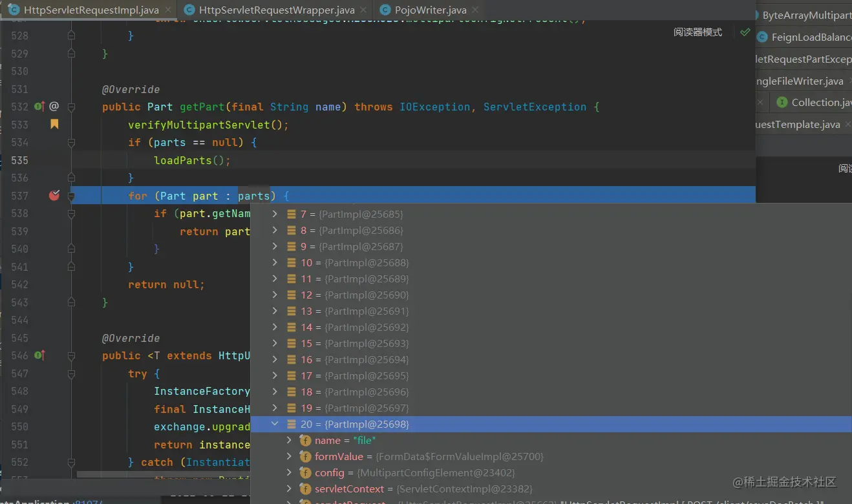This screenshot has height=504, width=852.
Task: Click the highlighted 'parts' variable on line 537
Action: tap(253, 195)
